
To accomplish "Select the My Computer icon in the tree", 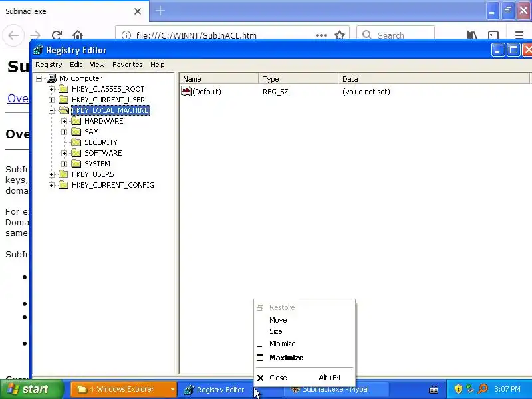I will coord(52,78).
